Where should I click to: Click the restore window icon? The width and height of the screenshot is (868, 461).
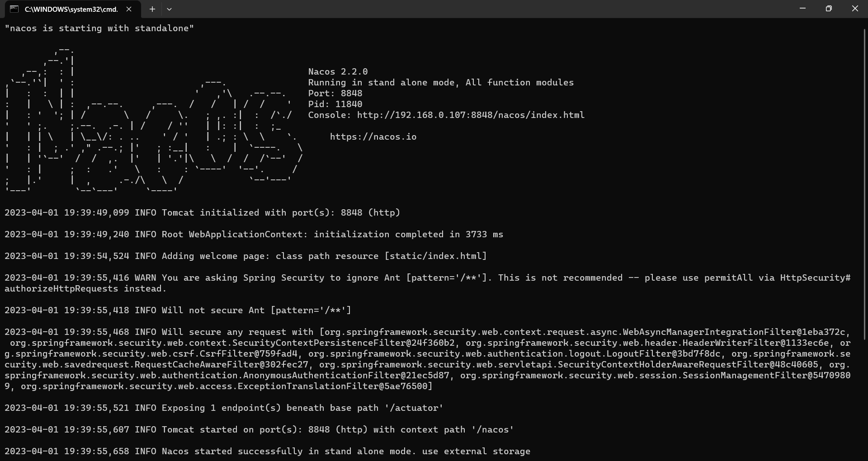click(x=829, y=8)
